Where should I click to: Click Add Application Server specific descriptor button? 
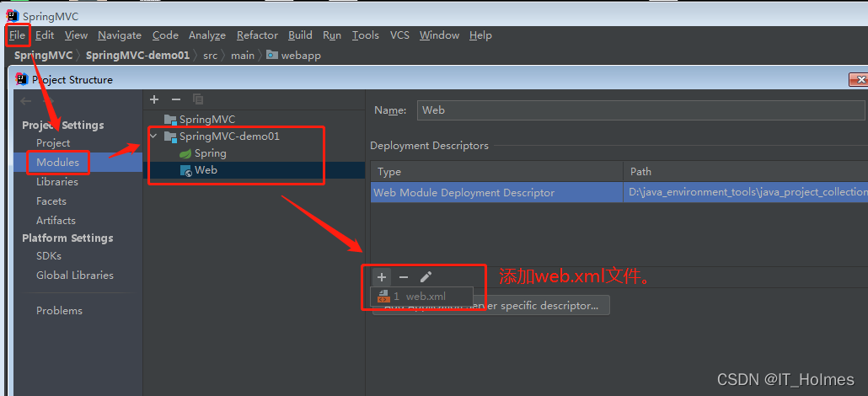[491, 305]
